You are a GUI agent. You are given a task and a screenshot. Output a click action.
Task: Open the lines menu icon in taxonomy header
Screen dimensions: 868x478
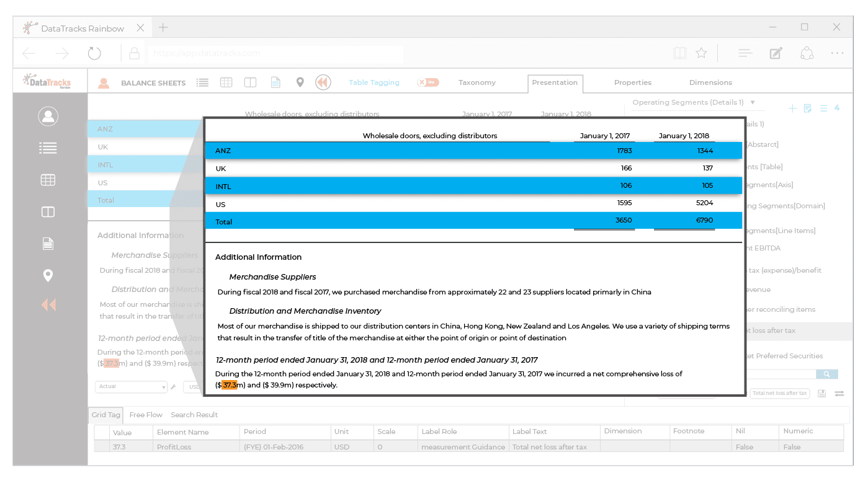coord(823,108)
